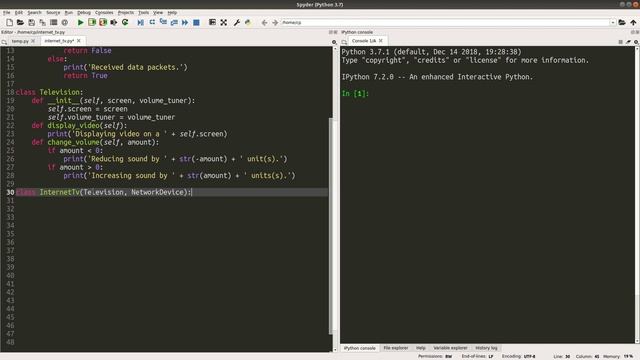Open the PYTHONPATH manager
Screen dimensions: 640x360
tap(248, 22)
